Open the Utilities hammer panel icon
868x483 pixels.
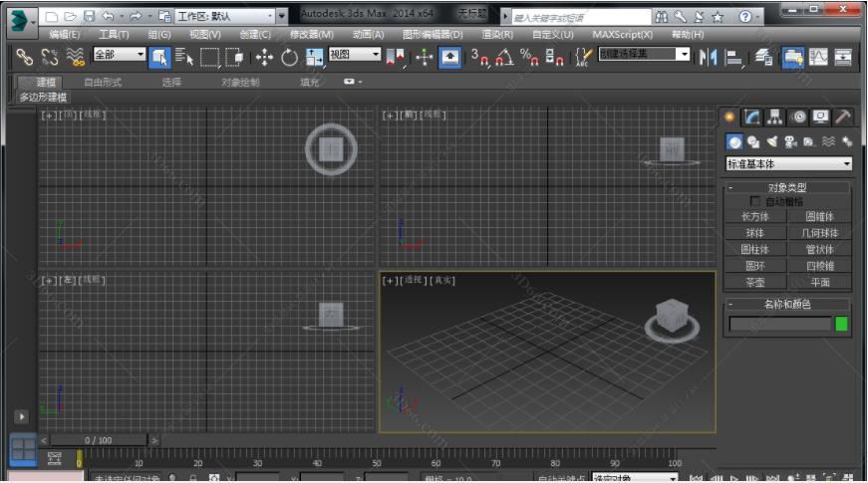coord(843,118)
